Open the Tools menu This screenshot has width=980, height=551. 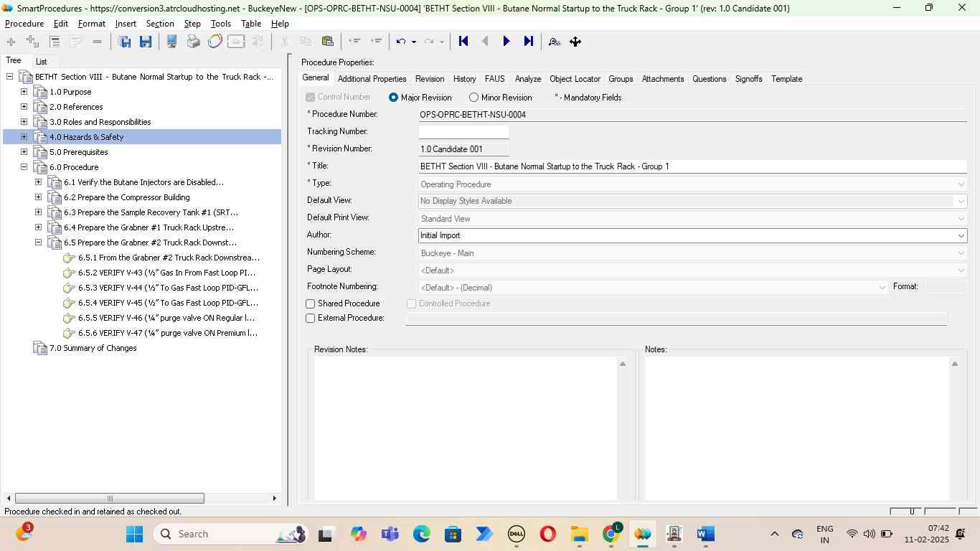coord(221,24)
